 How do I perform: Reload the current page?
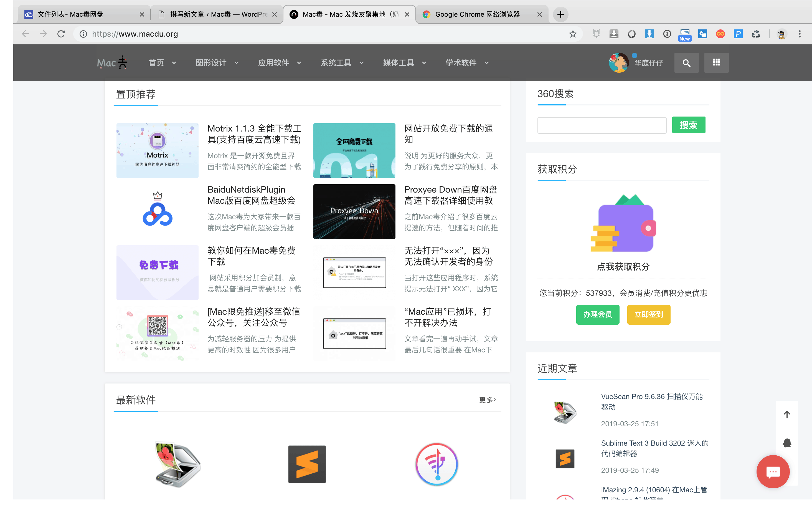[61, 34]
